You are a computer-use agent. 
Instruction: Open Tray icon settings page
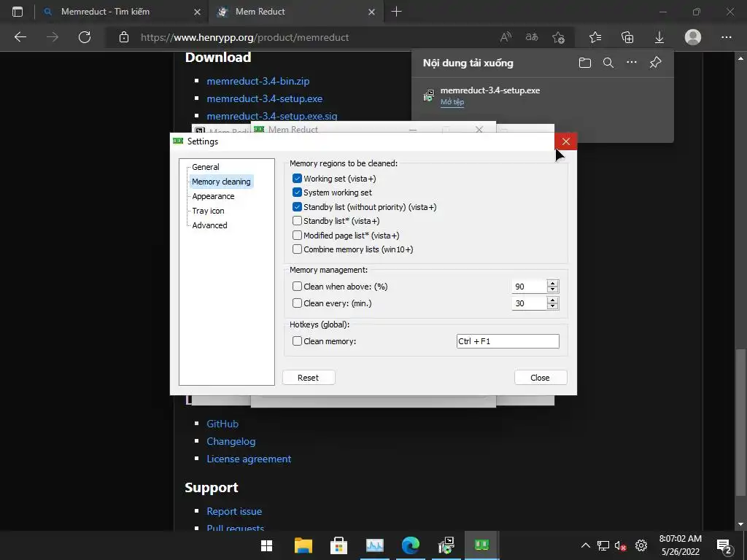[208, 211]
